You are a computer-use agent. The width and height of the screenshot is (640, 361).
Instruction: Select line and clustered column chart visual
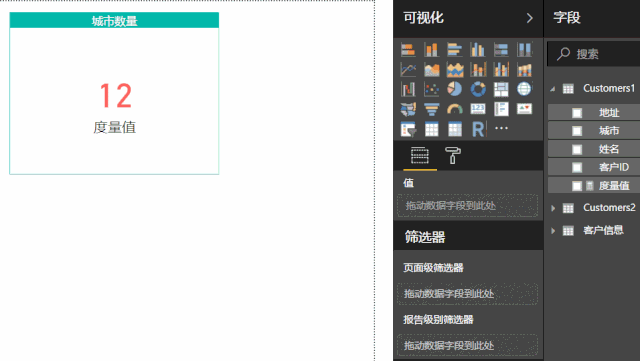[501, 69]
